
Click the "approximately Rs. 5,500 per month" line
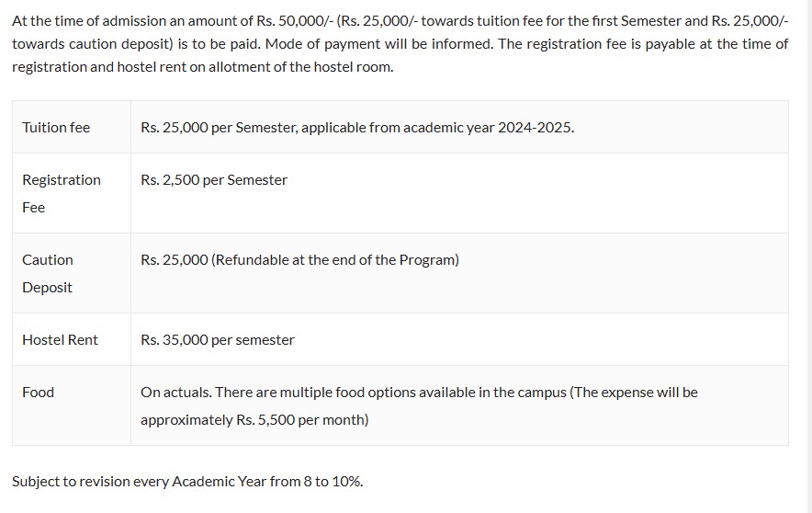[x=254, y=420]
